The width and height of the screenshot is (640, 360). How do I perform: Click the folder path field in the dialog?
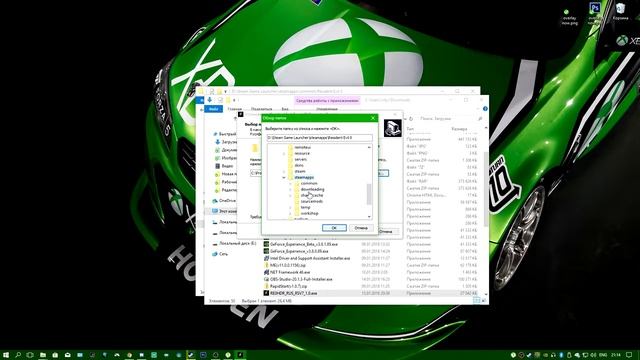tap(319, 138)
